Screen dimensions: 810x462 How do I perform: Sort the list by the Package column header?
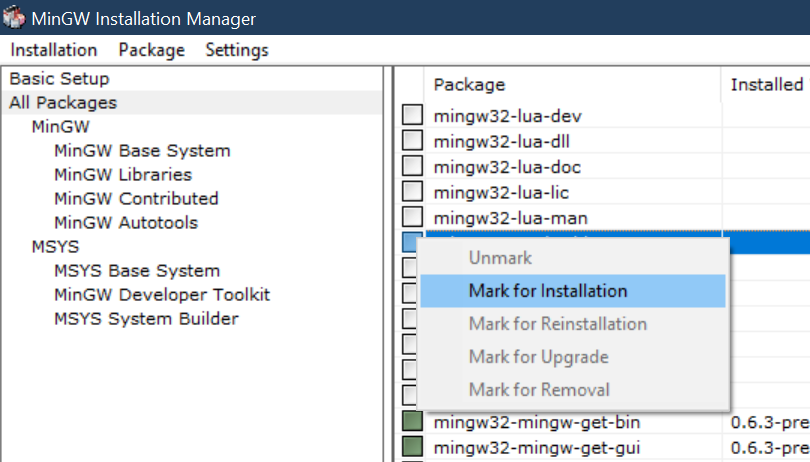(470, 85)
